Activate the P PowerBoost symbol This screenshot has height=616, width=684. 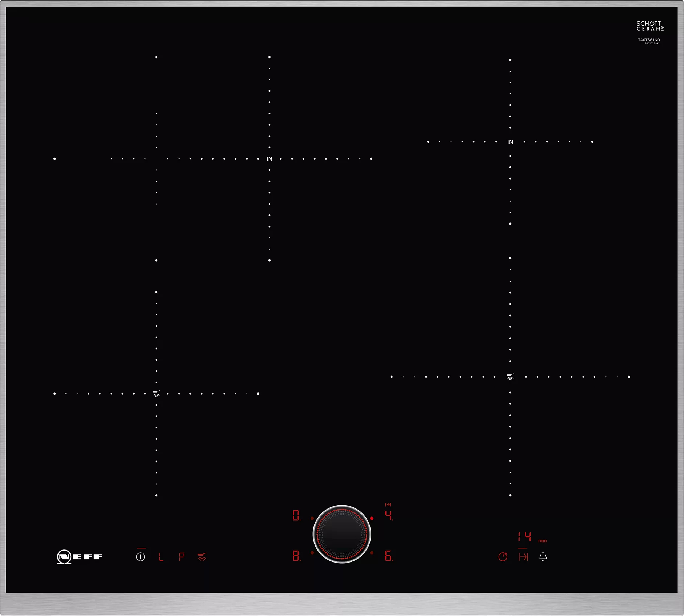click(181, 557)
